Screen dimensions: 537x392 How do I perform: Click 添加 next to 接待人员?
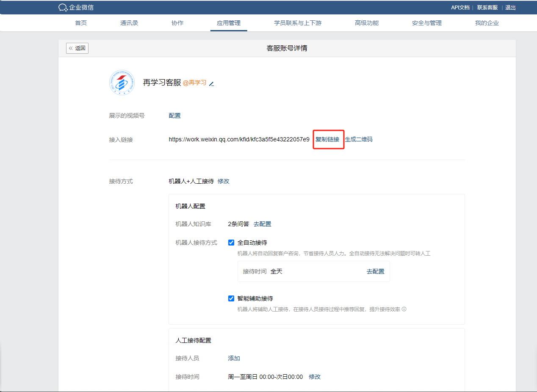(x=234, y=358)
